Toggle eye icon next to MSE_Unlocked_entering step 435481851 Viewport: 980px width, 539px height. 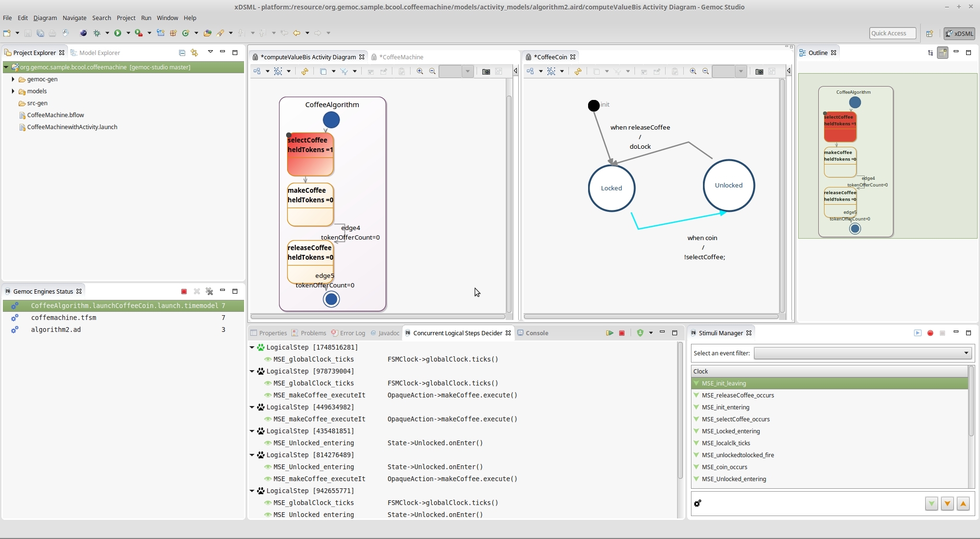tap(268, 443)
